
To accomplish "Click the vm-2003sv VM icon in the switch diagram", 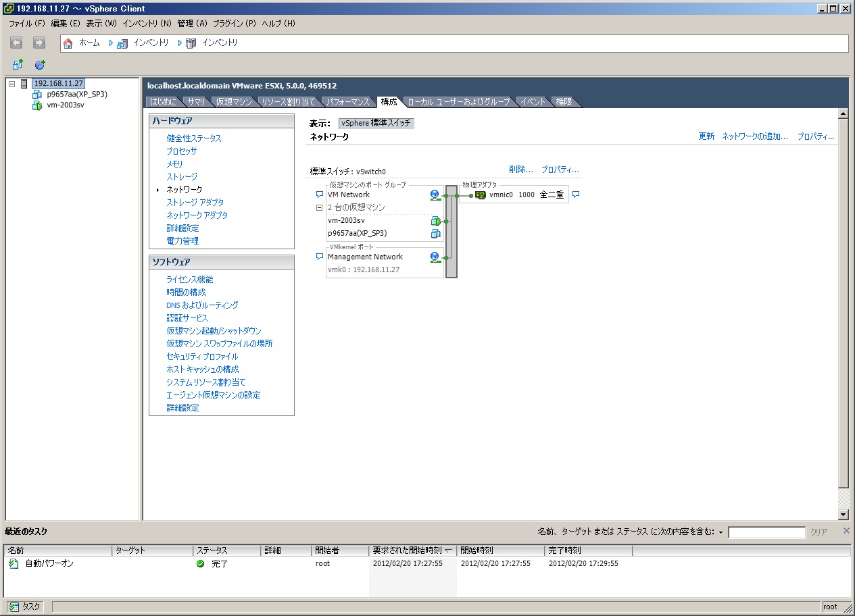I will tap(435, 221).
